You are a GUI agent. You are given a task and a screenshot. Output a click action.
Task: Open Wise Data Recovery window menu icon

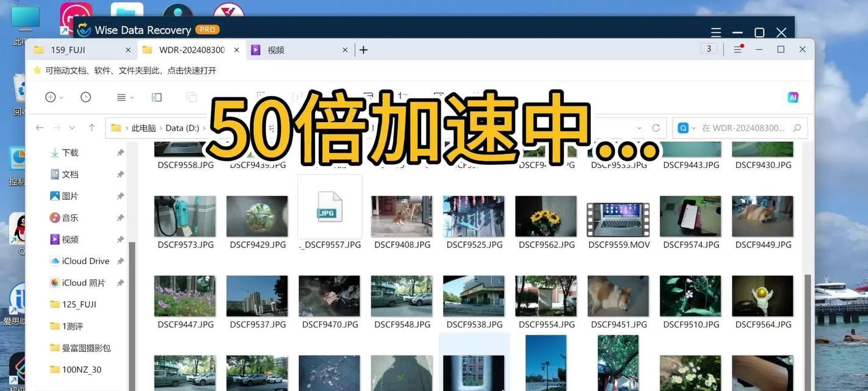coord(716,32)
